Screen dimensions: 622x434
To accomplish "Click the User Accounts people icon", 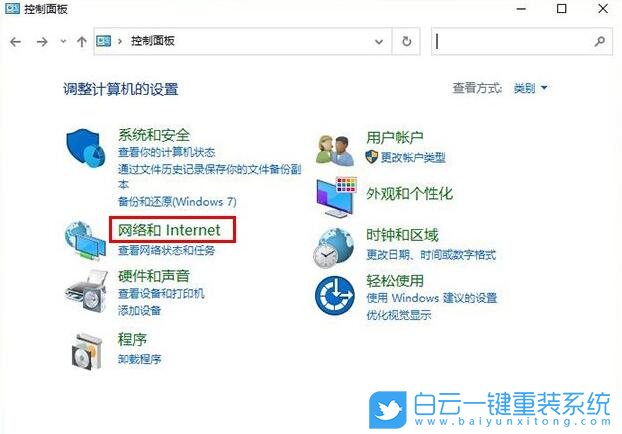I will (x=336, y=148).
